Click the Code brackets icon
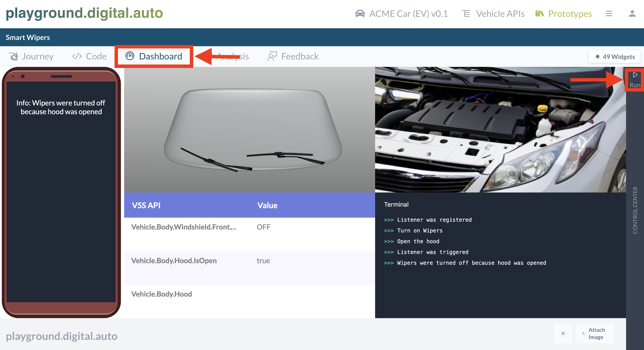The width and height of the screenshot is (644, 350). (77, 56)
